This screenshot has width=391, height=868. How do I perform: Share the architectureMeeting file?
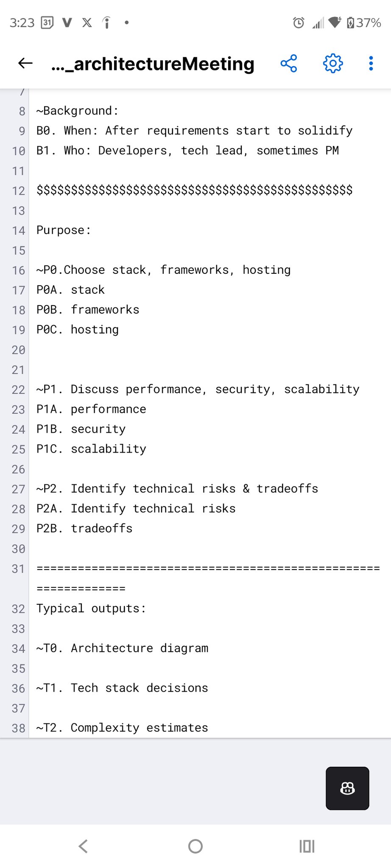click(289, 64)
